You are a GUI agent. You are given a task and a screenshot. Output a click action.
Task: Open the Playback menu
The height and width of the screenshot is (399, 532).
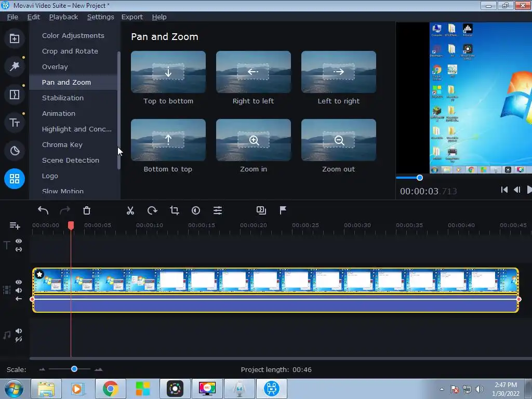point(63,17)
